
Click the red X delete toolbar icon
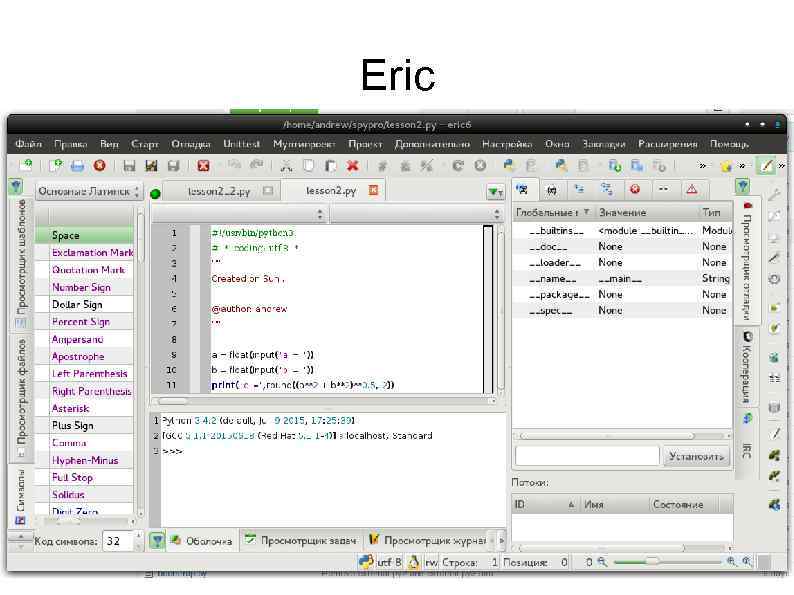click(353, 166)
